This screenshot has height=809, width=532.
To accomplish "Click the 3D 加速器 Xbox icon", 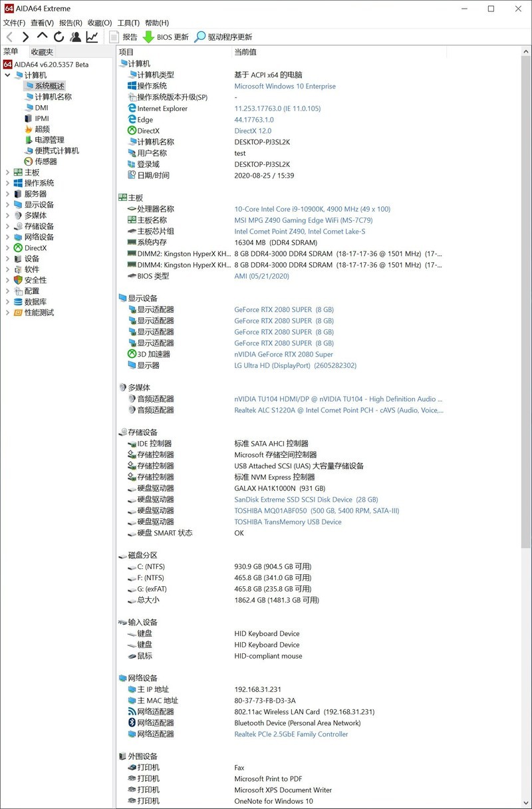I will 132,355.
